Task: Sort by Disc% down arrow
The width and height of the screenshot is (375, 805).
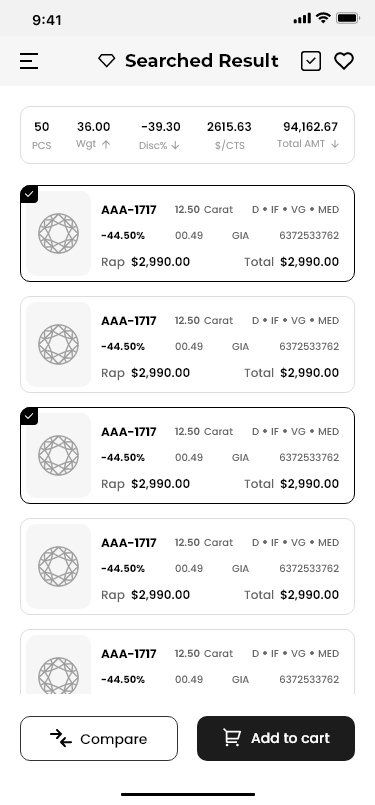Action: (175, 145)
